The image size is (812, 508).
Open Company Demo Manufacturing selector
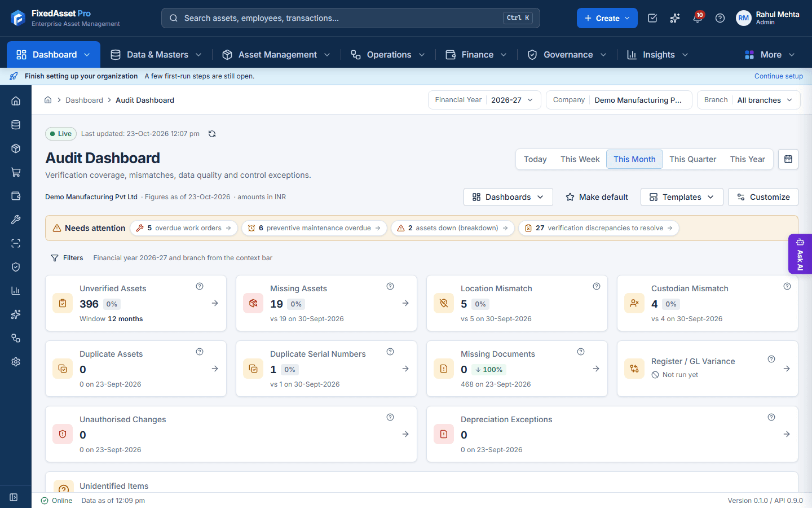619,100
